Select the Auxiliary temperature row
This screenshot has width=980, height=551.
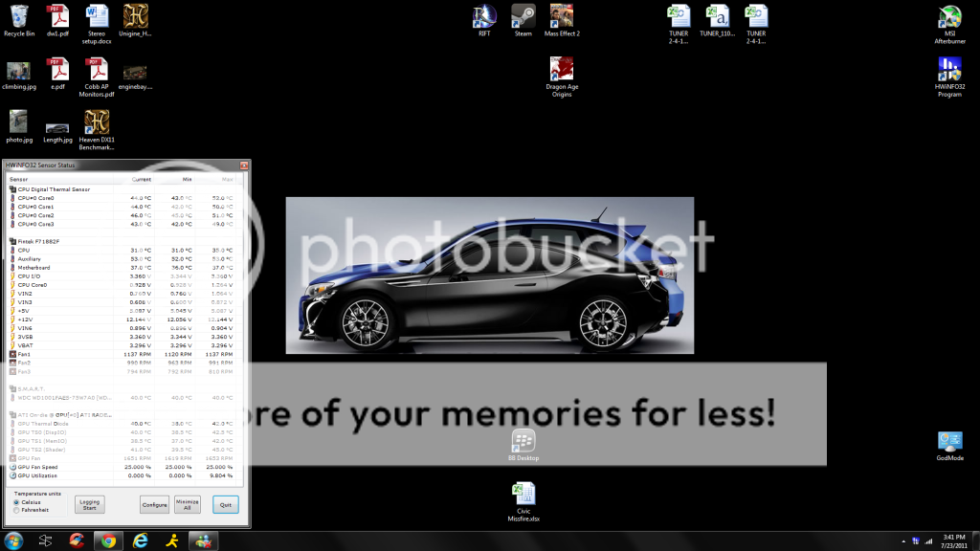[122, 258]
